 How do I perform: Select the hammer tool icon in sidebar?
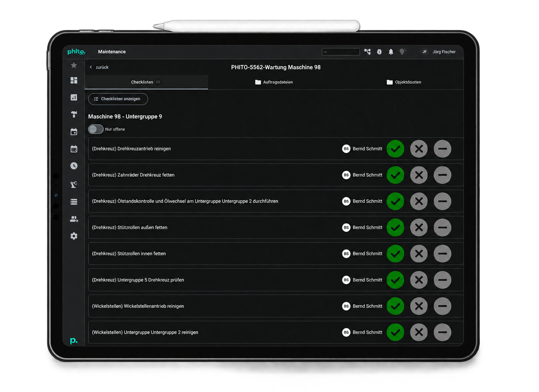pos(74,114)
